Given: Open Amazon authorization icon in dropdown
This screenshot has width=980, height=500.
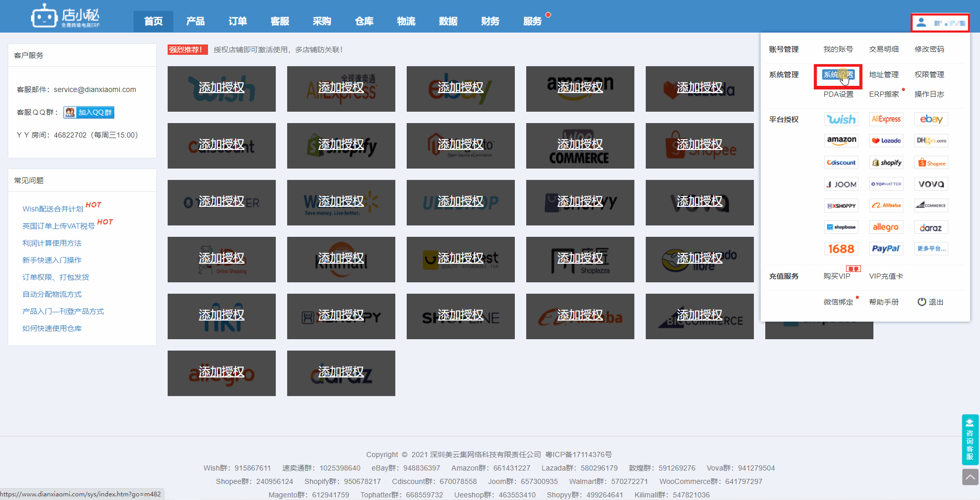Looking at the screenshot, I should point(841,141).
